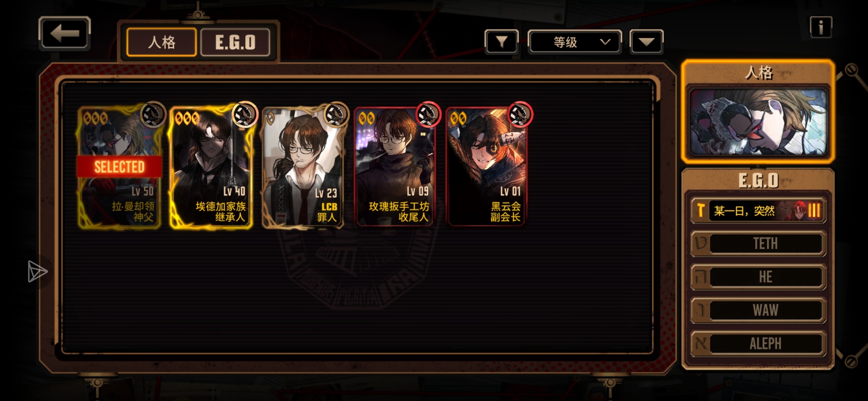Click the WAW E.G.O slot button

tap(758, 310)
